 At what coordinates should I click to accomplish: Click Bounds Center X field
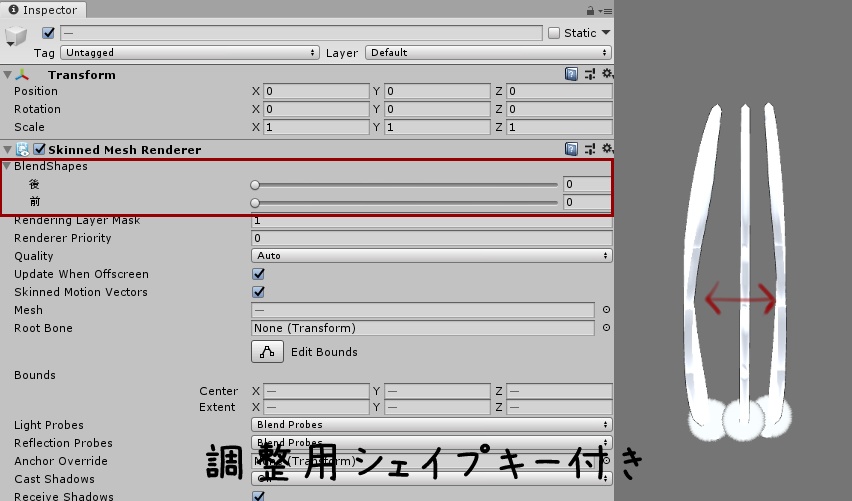[x=316, y=391]
